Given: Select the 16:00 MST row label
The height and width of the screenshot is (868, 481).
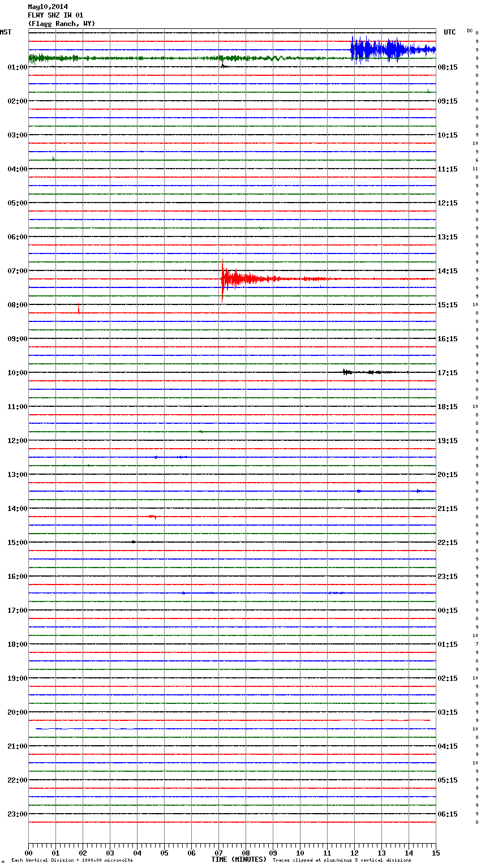Looking at the screenshot, I should point(17,577).
